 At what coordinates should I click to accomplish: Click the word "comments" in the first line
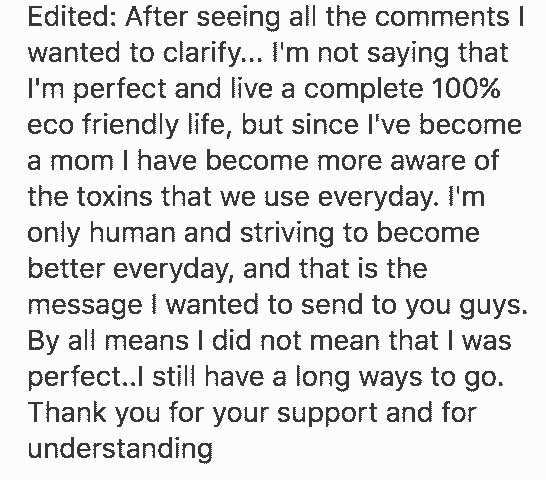tap(442, 17)
